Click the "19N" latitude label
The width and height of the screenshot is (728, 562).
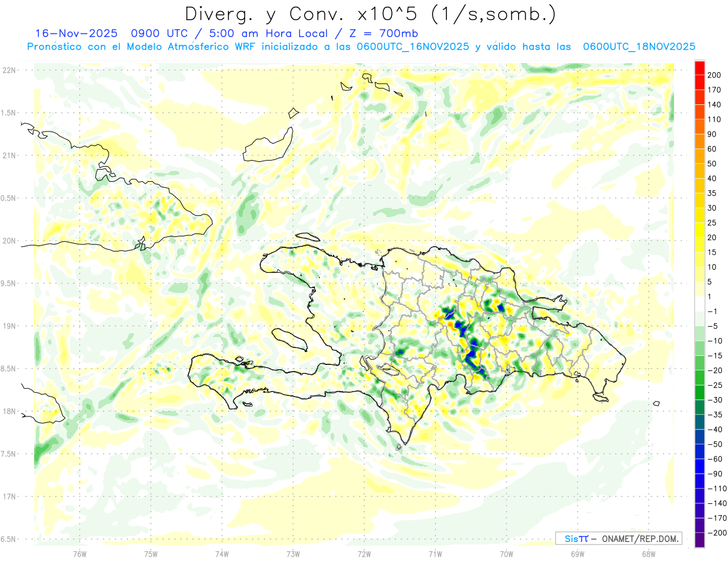(9, 326)
